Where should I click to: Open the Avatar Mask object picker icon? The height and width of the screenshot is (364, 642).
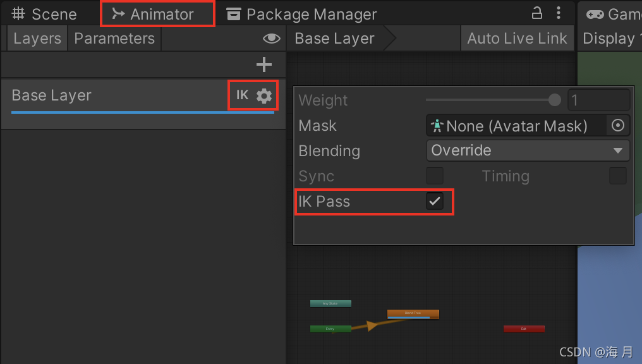tap(617, 125)
